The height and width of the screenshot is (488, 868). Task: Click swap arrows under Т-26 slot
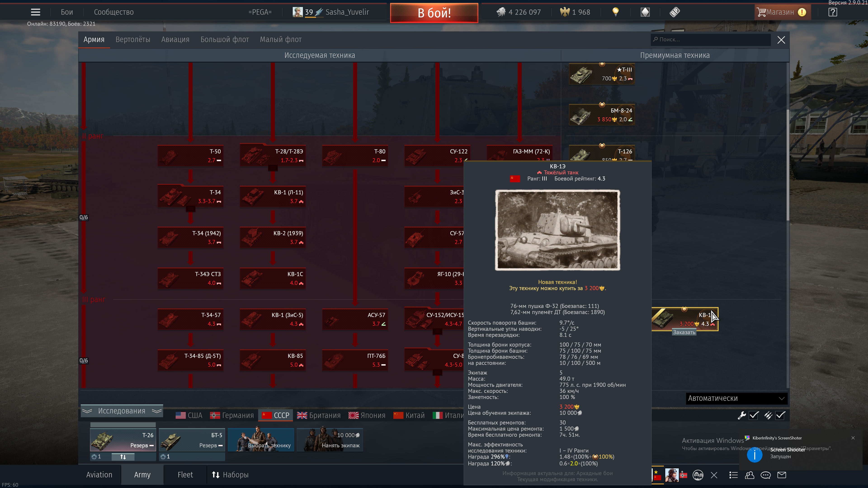tap(123, 457)
